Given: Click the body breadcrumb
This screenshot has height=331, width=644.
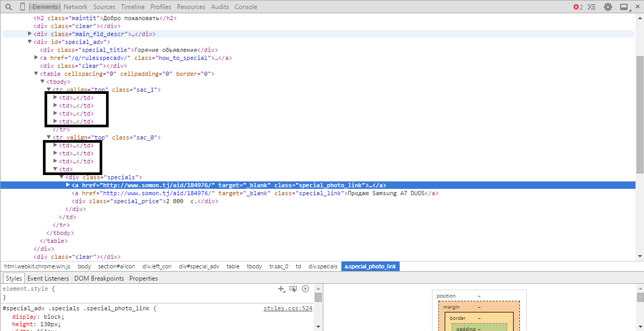Looking at the screenshot, I should [x=84, y=266].
